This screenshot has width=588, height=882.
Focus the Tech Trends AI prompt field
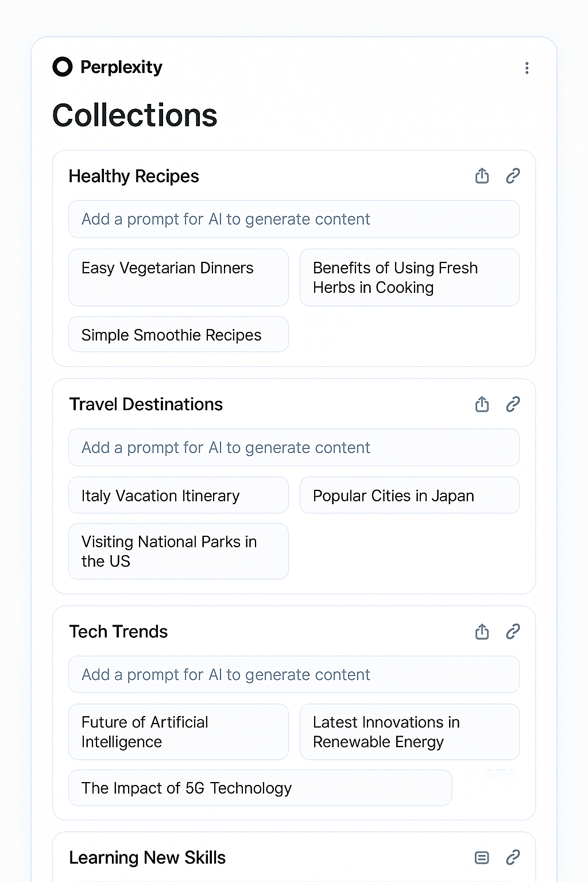click(294, 675)
